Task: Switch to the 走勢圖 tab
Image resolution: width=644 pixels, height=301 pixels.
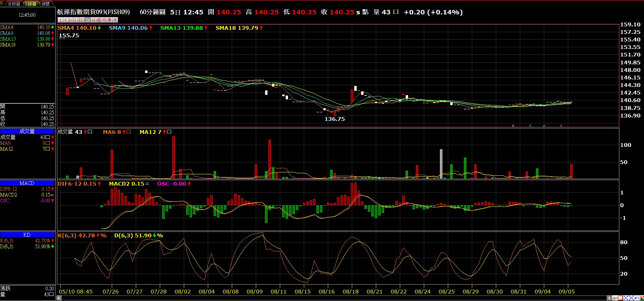Action: pyautogui.click(x=14, y=4)
